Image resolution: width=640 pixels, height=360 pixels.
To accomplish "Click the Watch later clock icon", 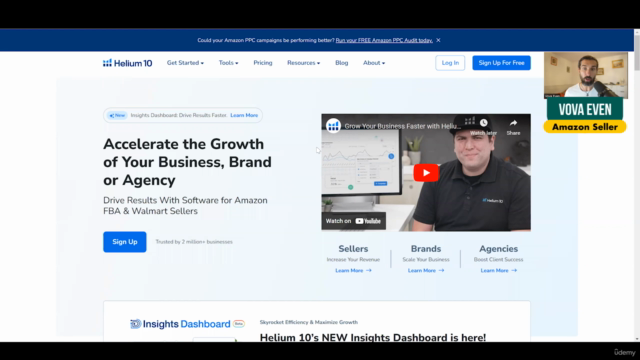I will click(x=484, y=122).
